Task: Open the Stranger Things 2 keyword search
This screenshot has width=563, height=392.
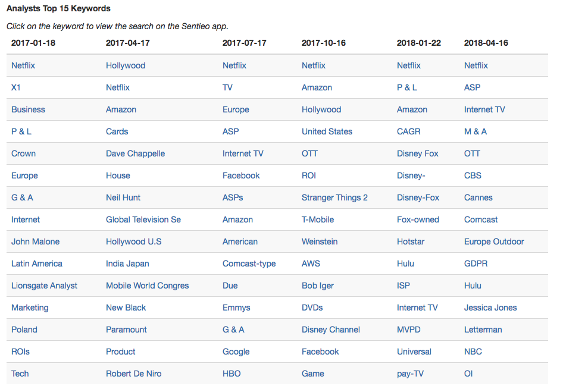Action: click(334, 198)
